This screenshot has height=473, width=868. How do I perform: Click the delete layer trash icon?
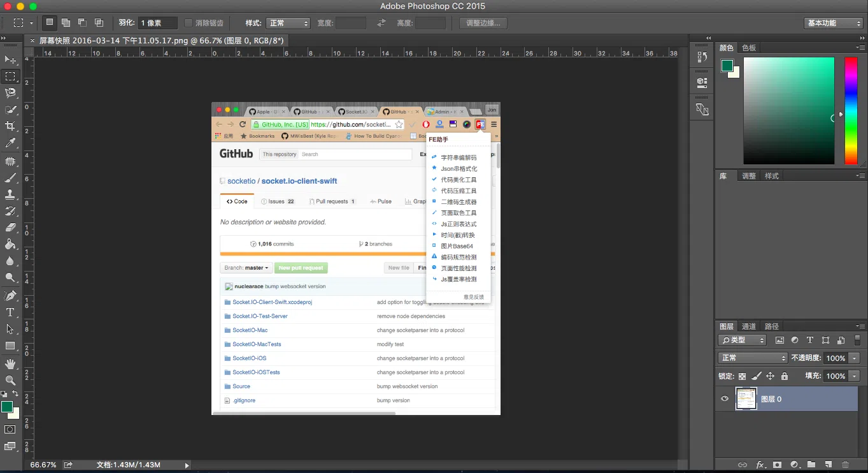tap(845, 465)
